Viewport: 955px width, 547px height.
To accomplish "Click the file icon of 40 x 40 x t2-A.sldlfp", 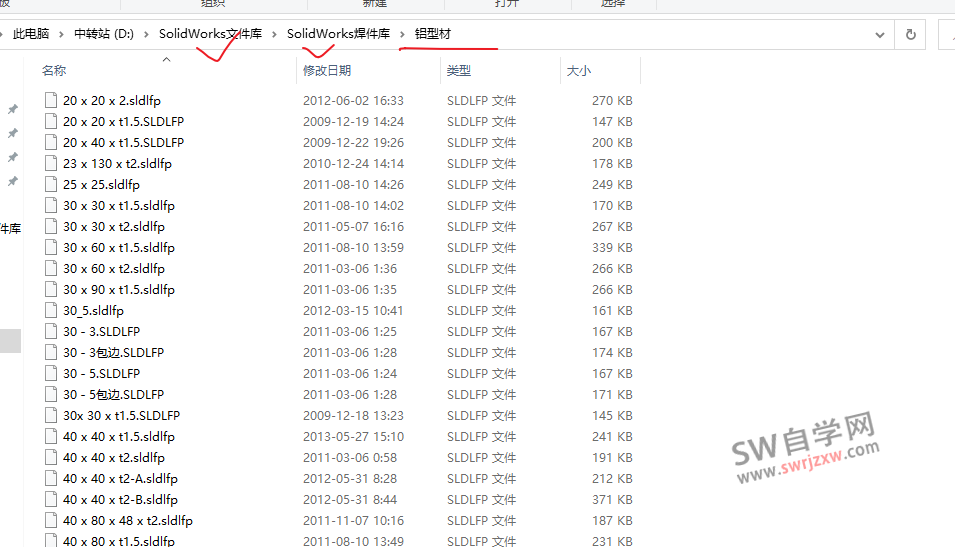I will click(x=52, y=478).
